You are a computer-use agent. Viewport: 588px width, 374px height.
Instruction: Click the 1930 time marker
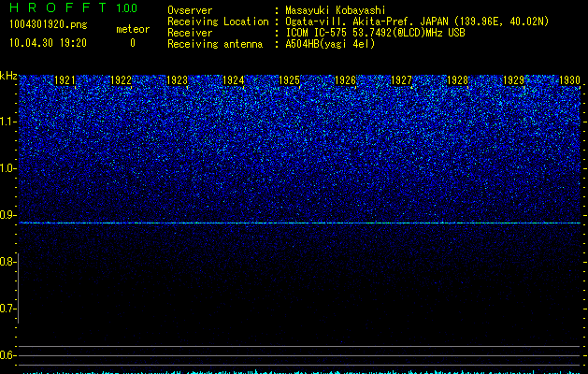569,80
